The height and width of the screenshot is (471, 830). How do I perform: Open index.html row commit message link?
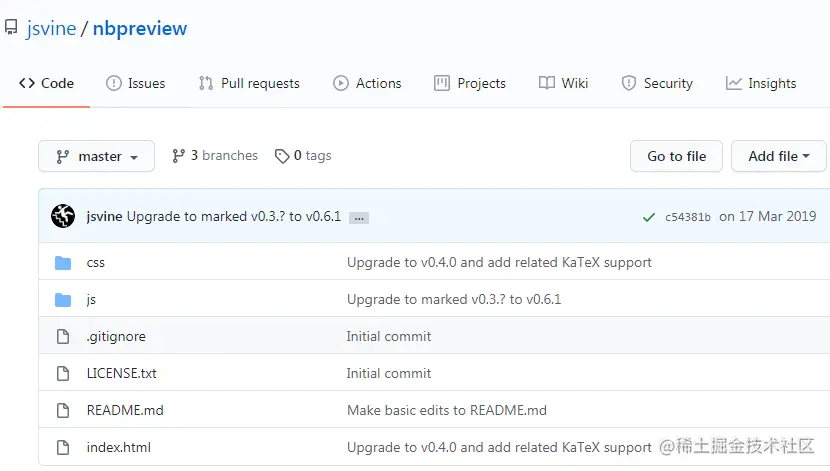(499, 448)
